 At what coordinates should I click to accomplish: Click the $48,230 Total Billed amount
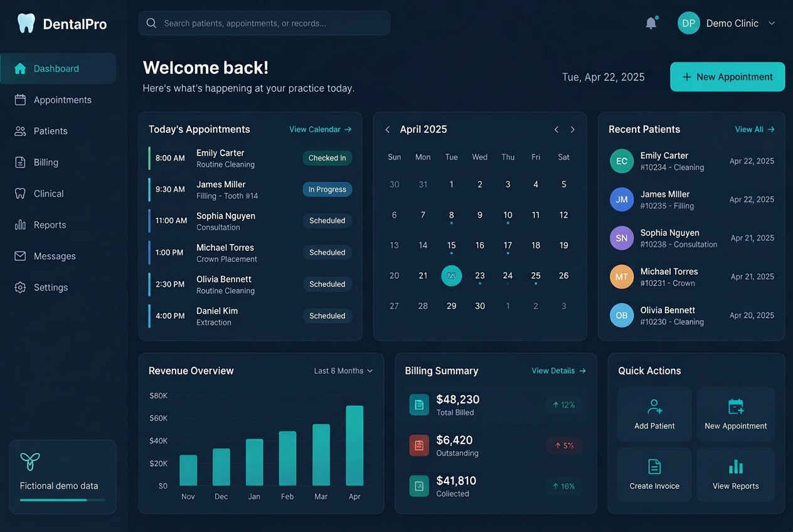tap(458, 399)
